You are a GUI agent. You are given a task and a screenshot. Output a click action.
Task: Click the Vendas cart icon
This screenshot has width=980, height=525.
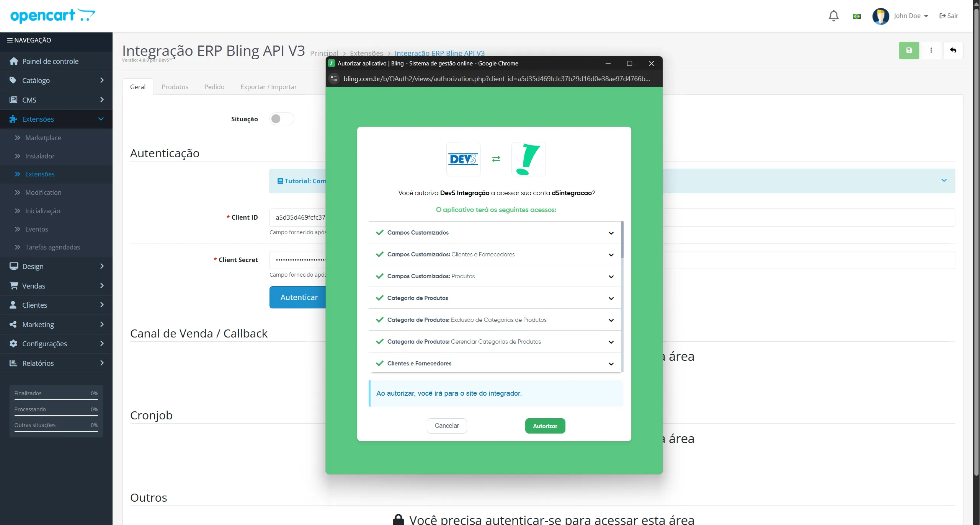click(14, 285)
